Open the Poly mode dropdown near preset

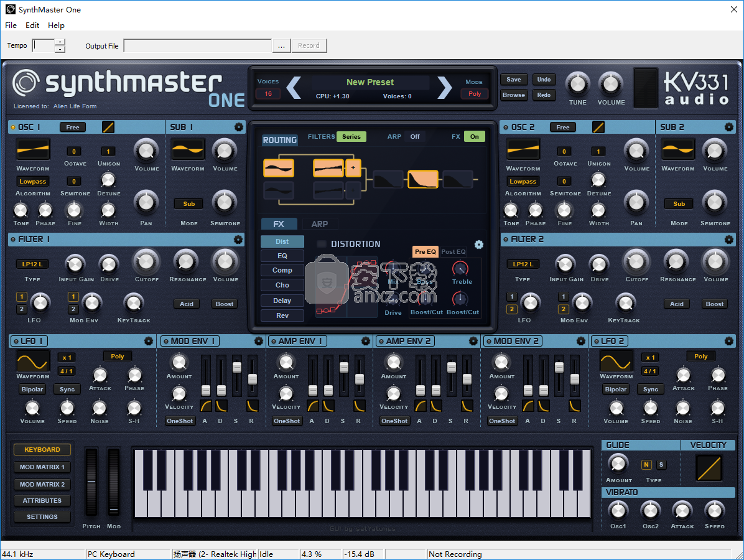click(475, 94)
